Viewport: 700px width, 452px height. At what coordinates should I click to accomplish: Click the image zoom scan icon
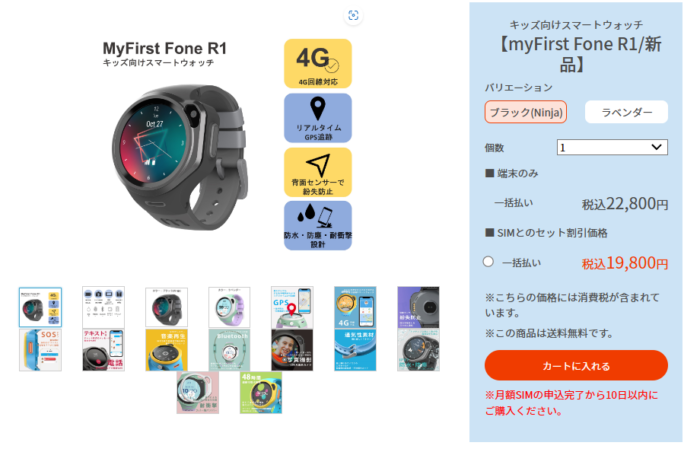click(x=353, y=16)
